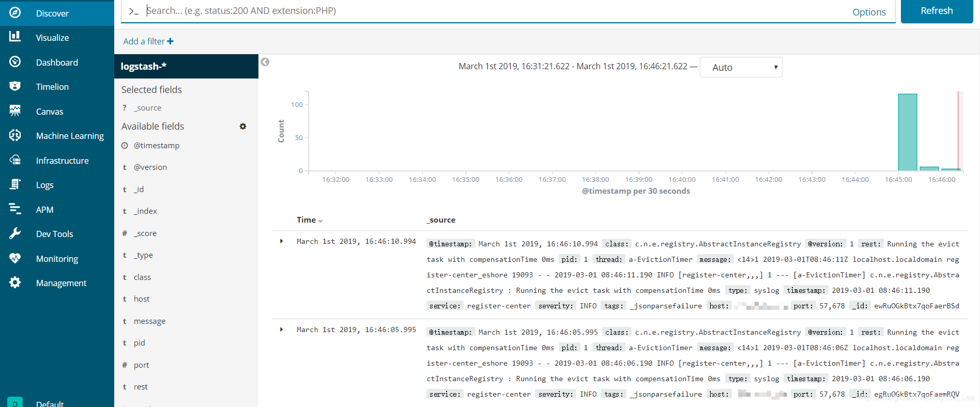Sort by Time column arrow

320,221
